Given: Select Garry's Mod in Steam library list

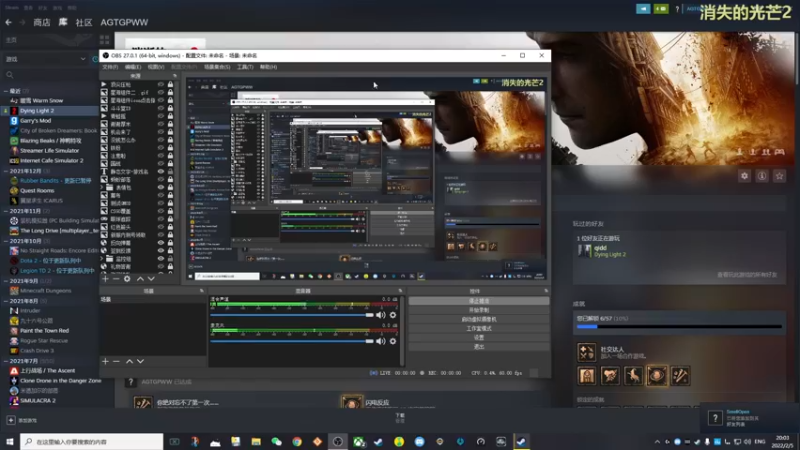Looking at the screenshot, I should click(35, 120).
